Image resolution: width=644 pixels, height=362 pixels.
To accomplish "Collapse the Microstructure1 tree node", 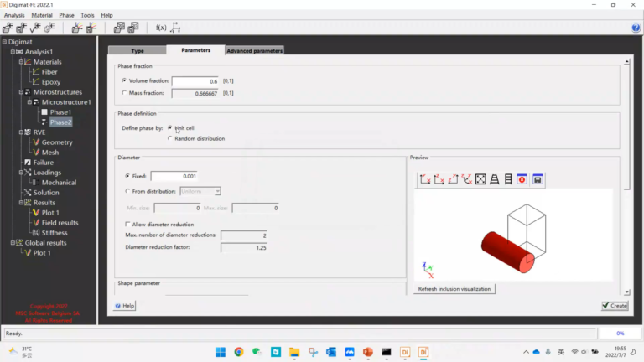I will (29, 102).
